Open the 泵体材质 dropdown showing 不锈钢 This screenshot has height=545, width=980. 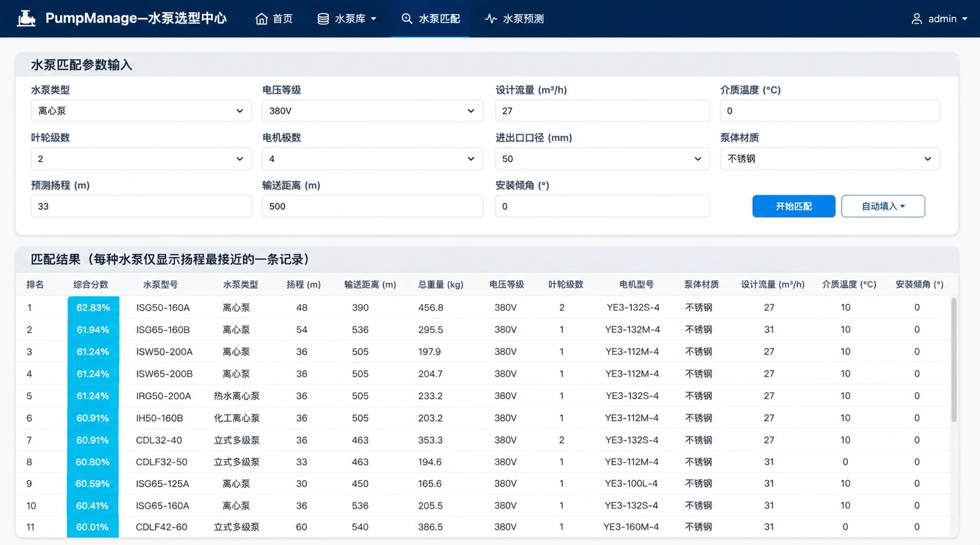click(x=830, y=159)
